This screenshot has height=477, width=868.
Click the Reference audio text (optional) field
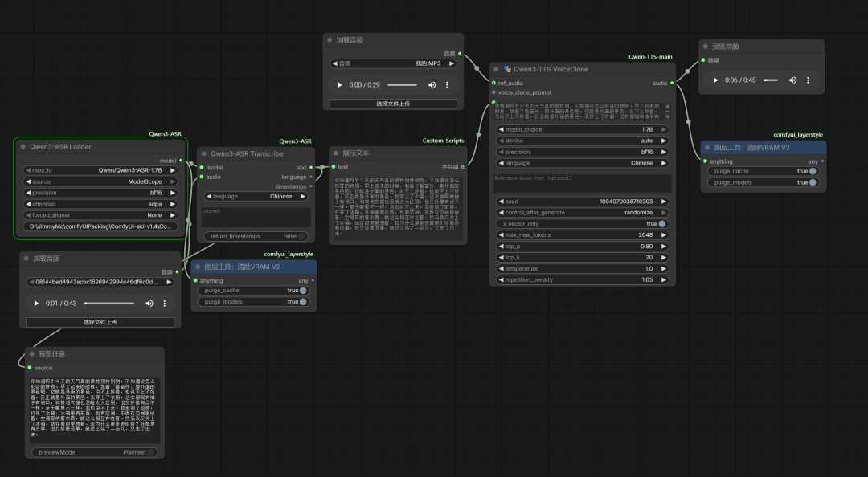point(583,183)
